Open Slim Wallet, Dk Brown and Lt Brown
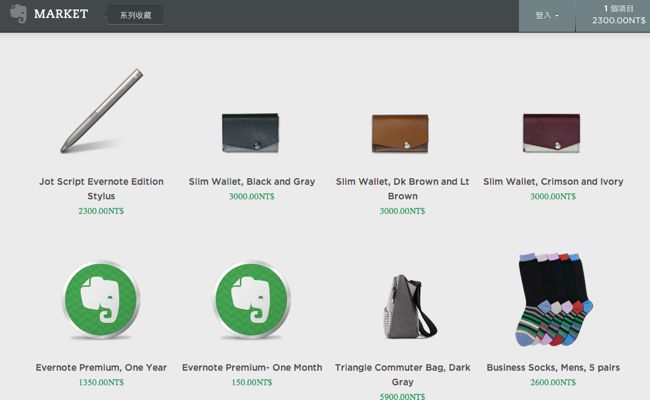 coord(403,189)
